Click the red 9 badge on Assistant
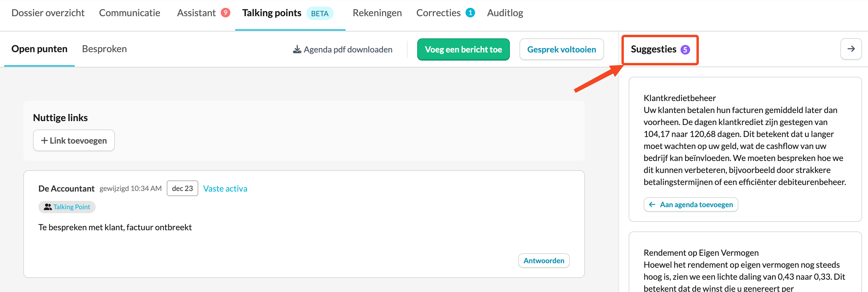868x292 pixels. coord(226,13)
